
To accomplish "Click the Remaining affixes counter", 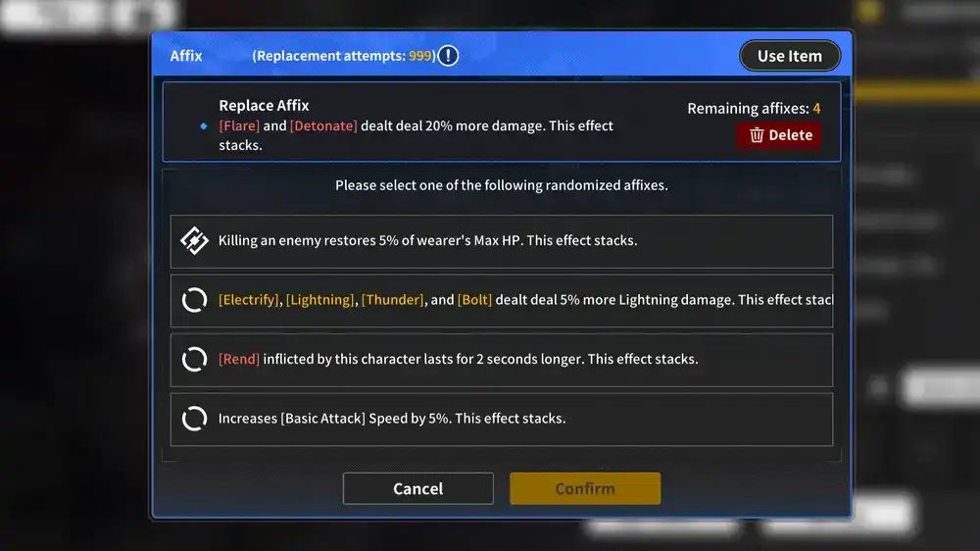I will (x=754, y=108).
